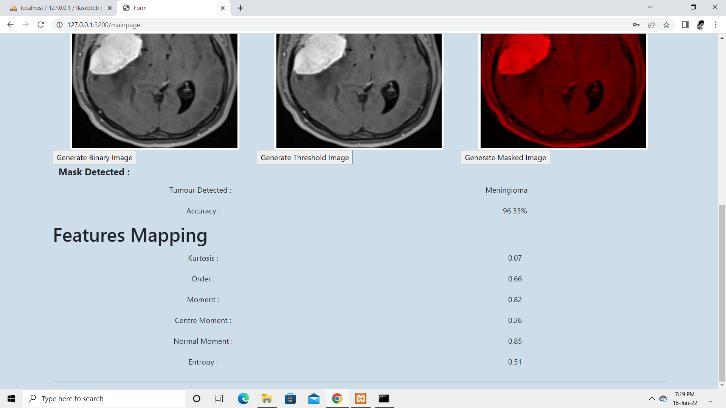The height and width of the screenshot is (408, 726).
Task: Click the site information icon in address bar
Action: [59, 25]
